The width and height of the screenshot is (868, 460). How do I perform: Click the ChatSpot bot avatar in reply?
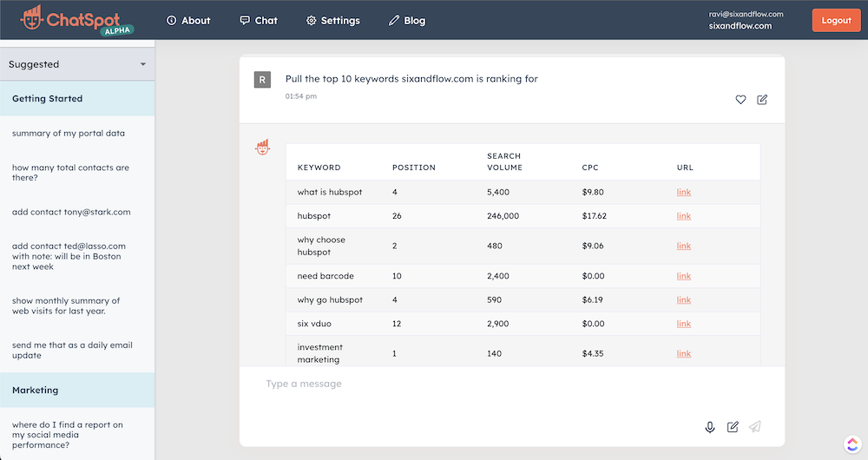(262, 148)
